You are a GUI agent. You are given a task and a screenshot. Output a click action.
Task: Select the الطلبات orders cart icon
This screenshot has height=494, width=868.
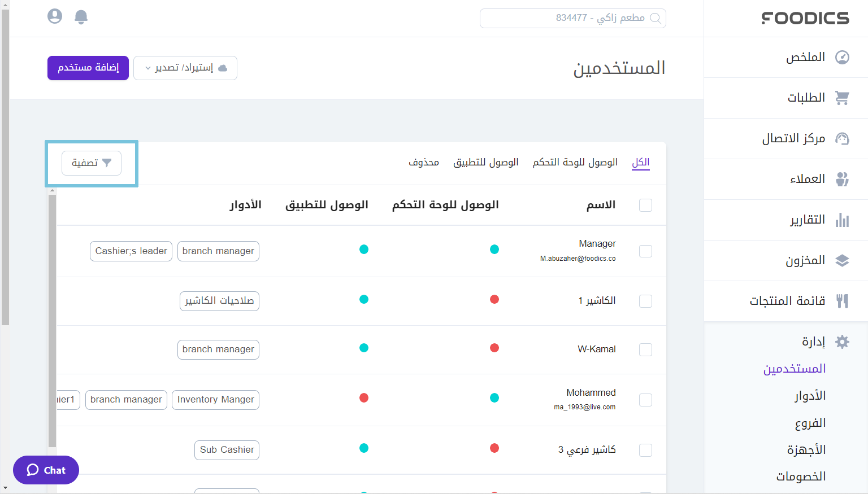(x=843, y=98)
